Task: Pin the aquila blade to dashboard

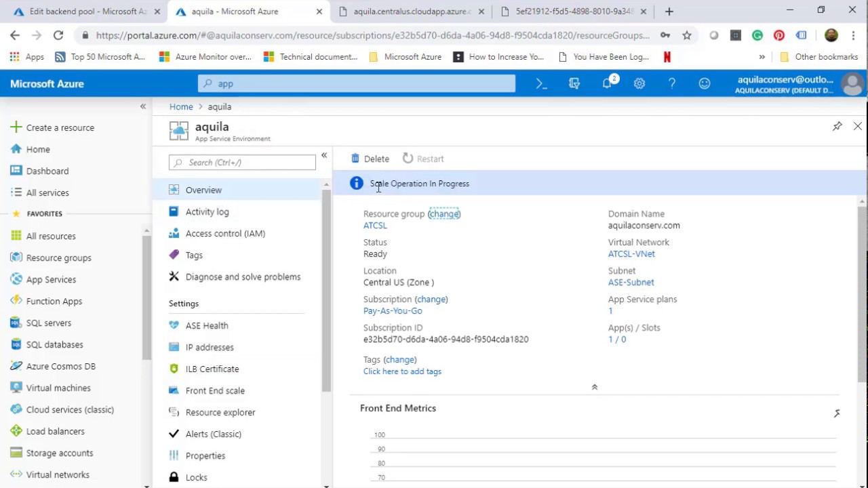Action: [837, 126]
